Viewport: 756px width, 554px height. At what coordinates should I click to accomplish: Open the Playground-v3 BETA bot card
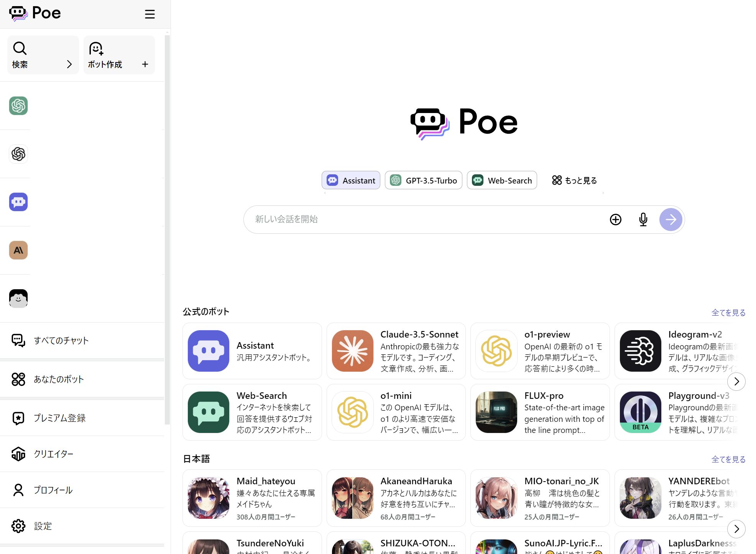[677, 412]
